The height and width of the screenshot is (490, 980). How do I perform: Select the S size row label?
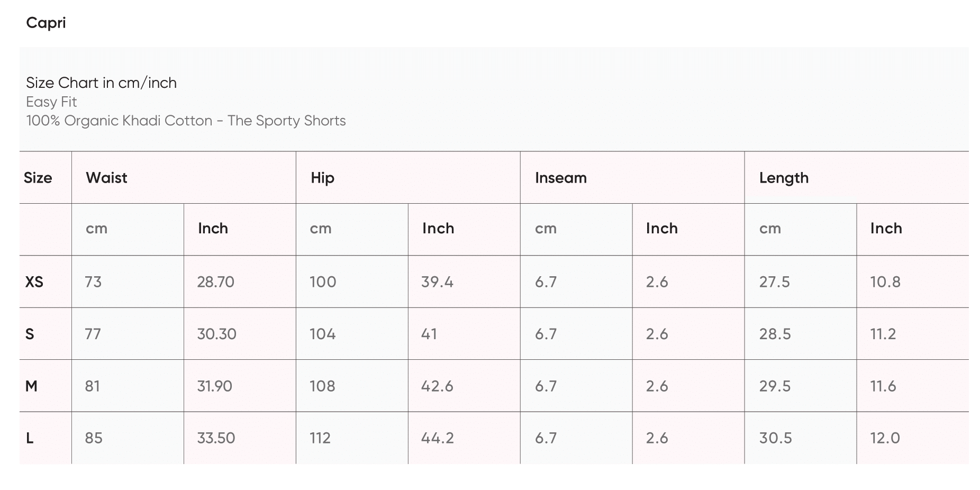pos(30,334)
